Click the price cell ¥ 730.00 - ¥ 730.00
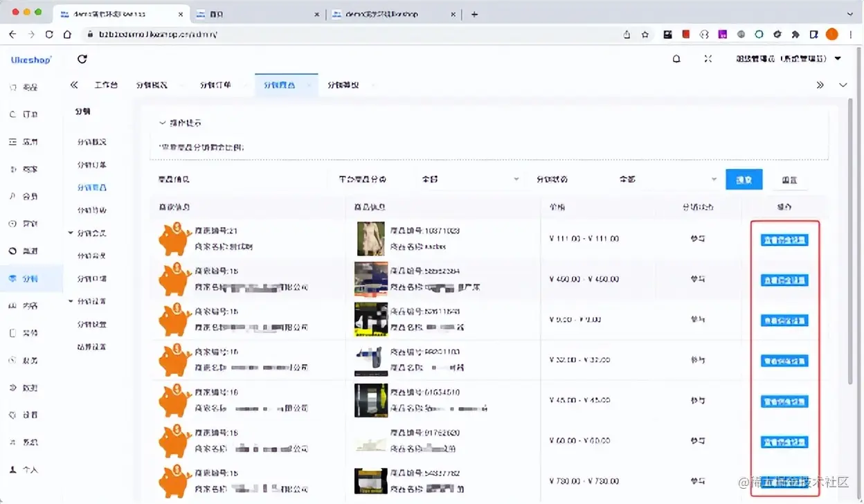 pyautogui.click(x=584, y=481)
